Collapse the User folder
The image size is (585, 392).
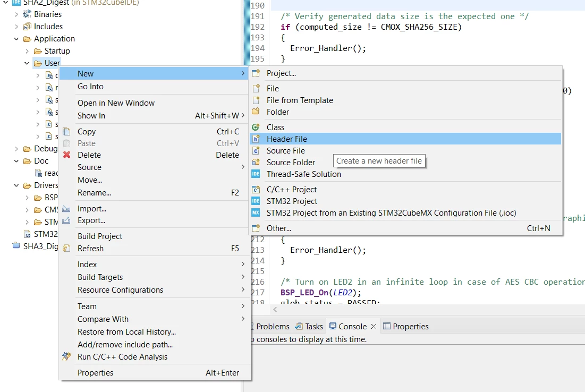(x=27, y=63)
